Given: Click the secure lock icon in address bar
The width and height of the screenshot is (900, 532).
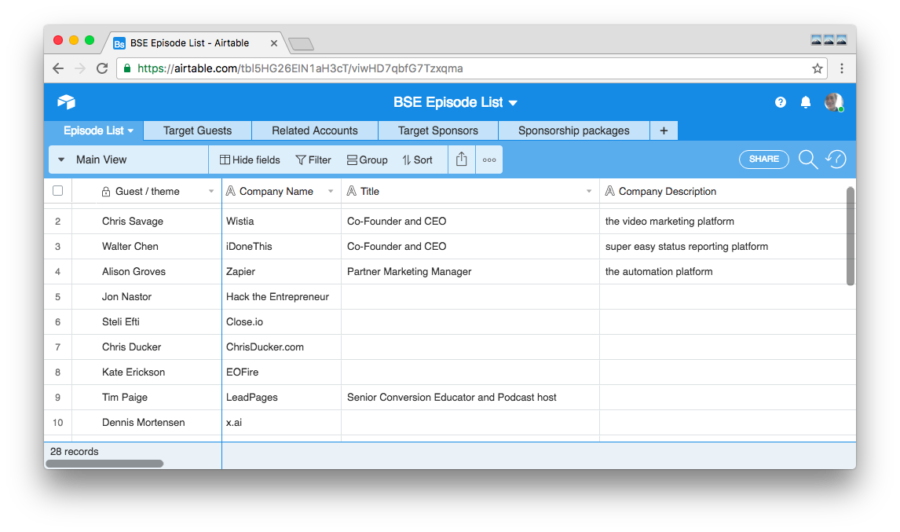Looking at the screenshot, I should click(x=127, y=68).
